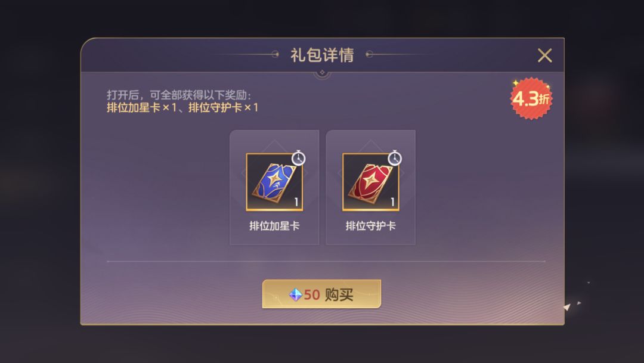Buy the gift pack with 购买 button

[x=321, y=294]
